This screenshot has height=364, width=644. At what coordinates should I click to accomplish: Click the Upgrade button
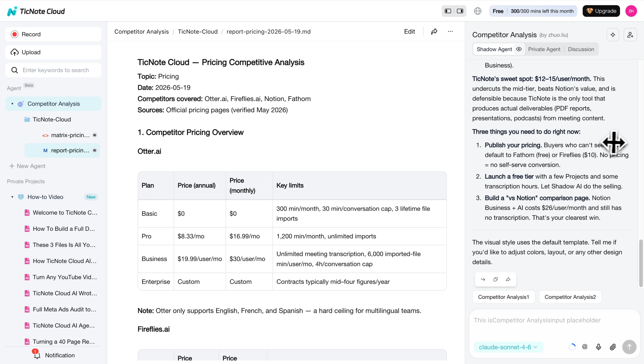click(x=601, y=11)
